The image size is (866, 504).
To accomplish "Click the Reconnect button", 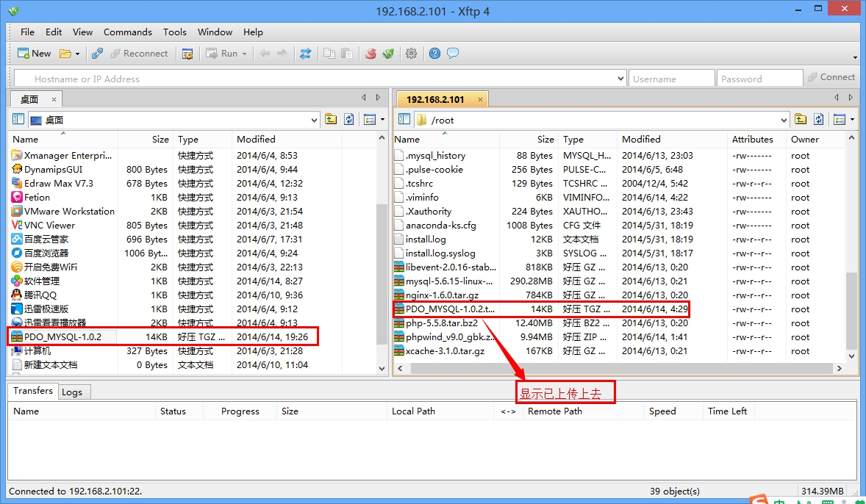I will [x=139, y=54].
